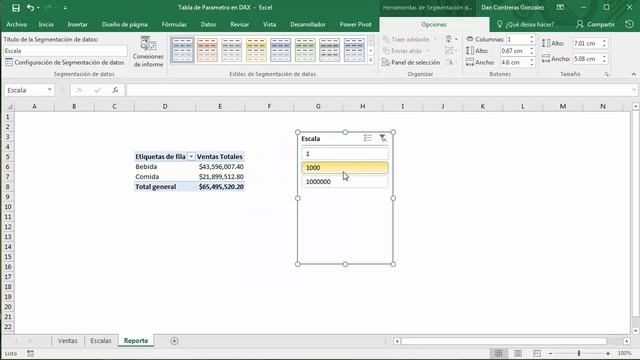This screenshot has height=360, width=640.
Task: Open the Archivo menu
Action: [x=17, y=24]
